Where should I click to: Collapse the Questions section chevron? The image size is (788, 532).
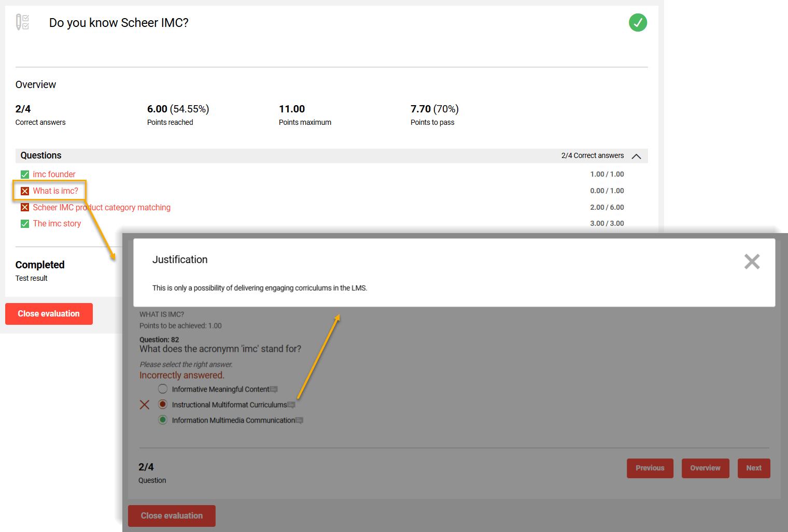(637, 156)
